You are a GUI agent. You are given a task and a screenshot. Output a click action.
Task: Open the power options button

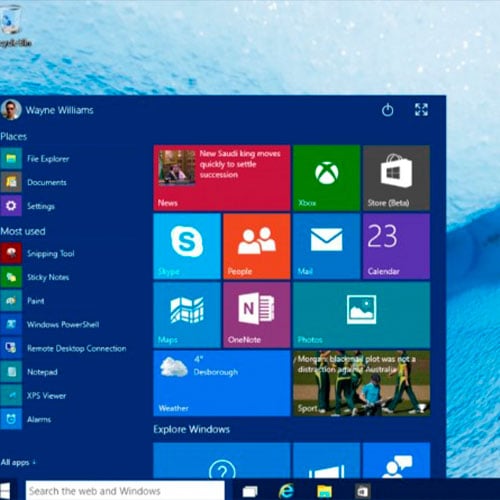tap(387, 110)
